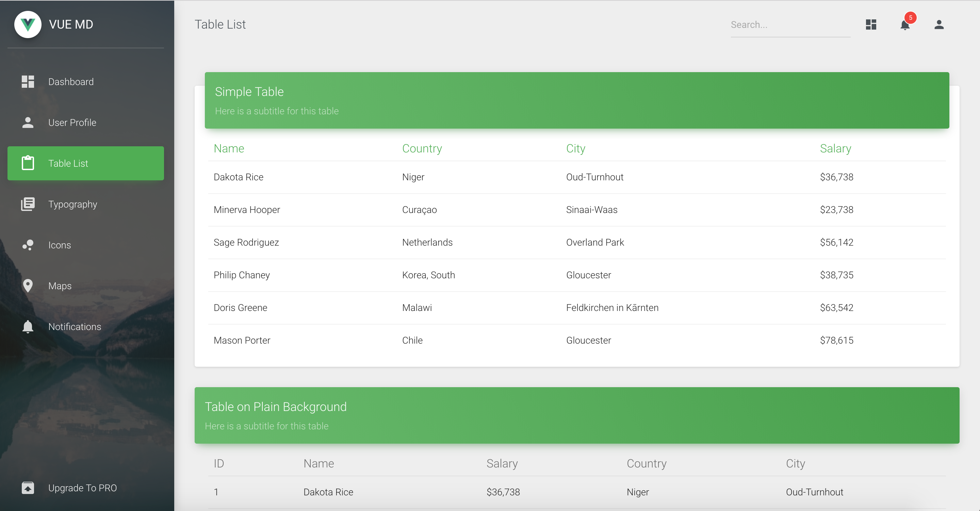
Task: Select the Table List menu item
Action: tap(86, 163)
